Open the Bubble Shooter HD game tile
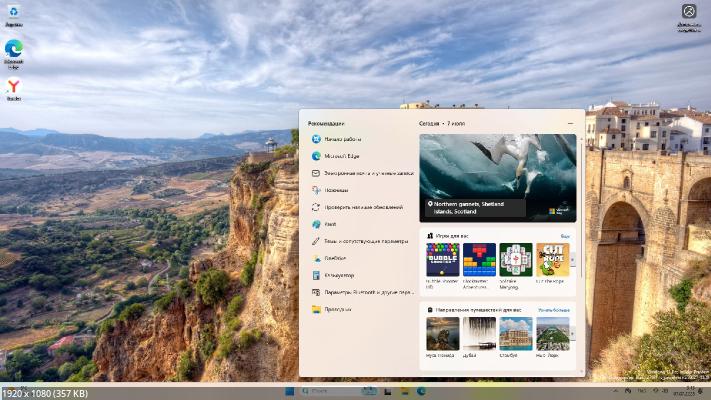711x400 pixels. pos(443,266)
